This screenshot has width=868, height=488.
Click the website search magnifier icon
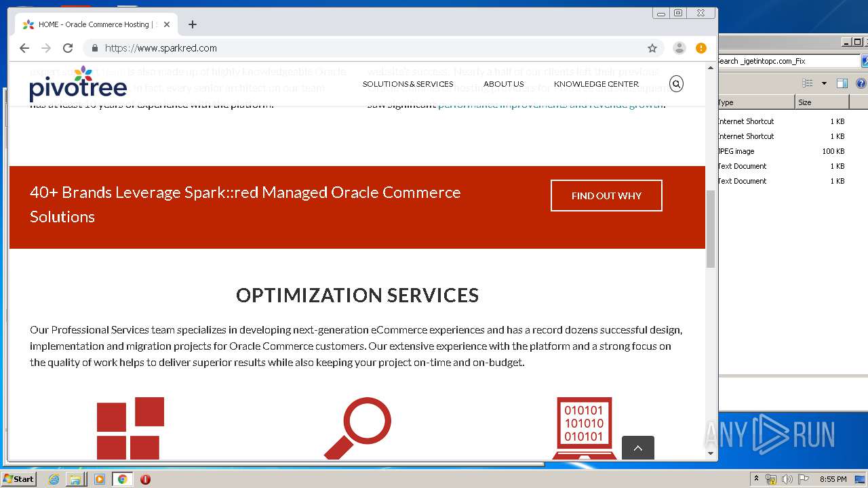point(676,84)
